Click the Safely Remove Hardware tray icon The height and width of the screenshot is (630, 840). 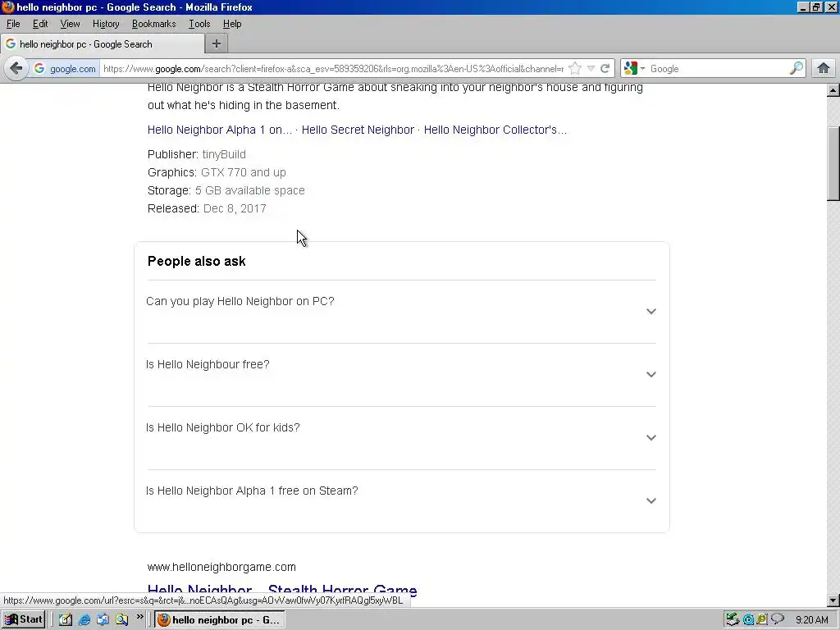pos(733,620)
